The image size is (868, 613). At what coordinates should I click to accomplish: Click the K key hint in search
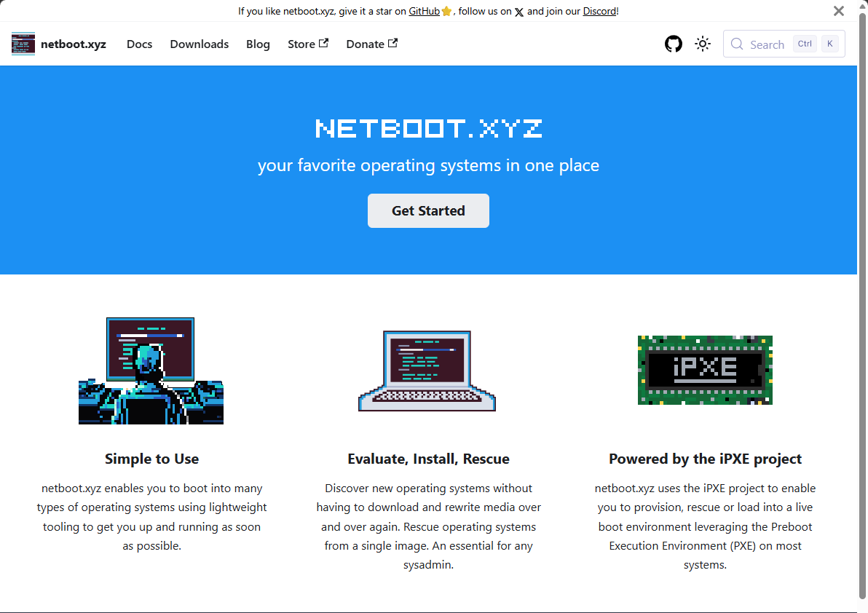click(830, 44)
